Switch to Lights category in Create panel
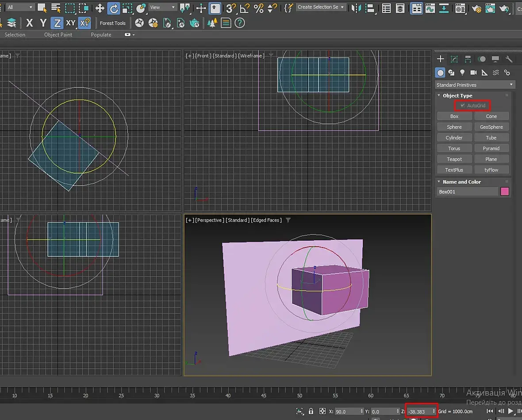This screenshot has height=420, width=522. point(462,73)
